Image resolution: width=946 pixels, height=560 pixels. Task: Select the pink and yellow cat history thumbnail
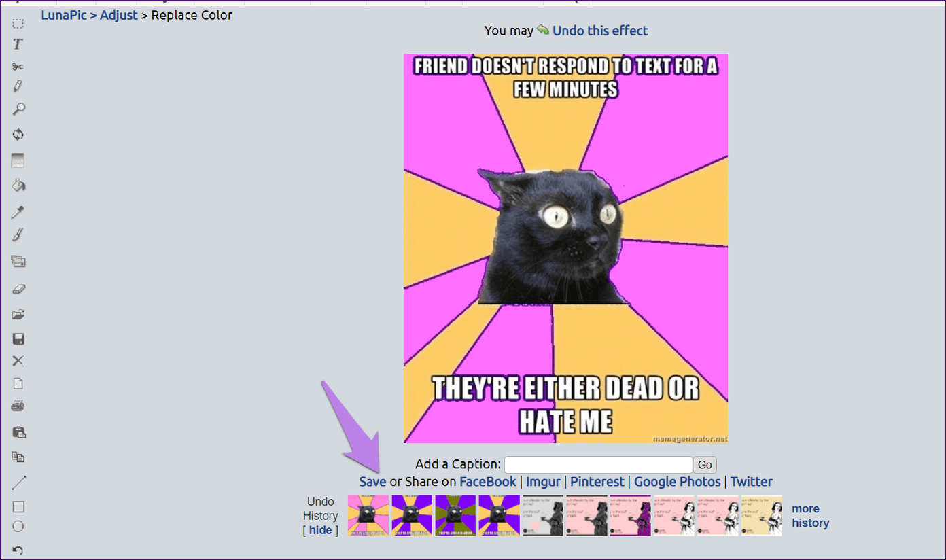(x=368, y=515)
